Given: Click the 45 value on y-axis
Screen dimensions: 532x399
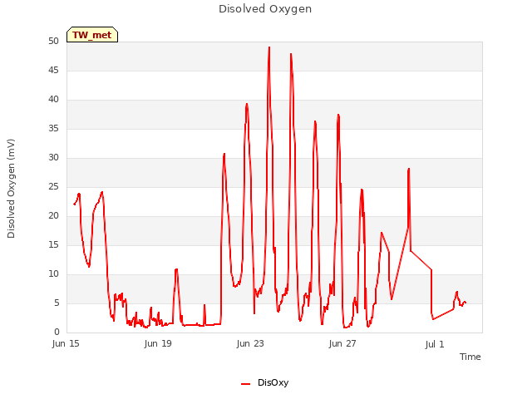Looking at the screenshot, I should pyautogui.click(x=53, y=70).
